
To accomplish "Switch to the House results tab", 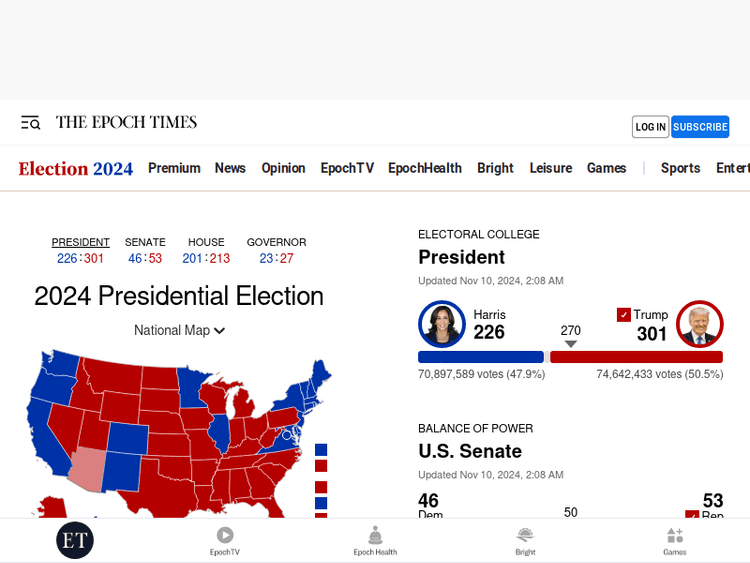I will pos(206,242).
